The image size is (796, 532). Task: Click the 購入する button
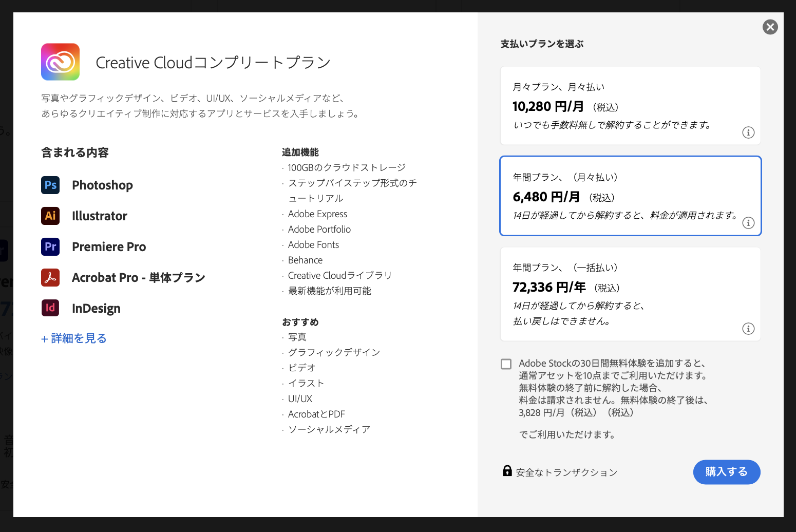(x=727, y=472)
